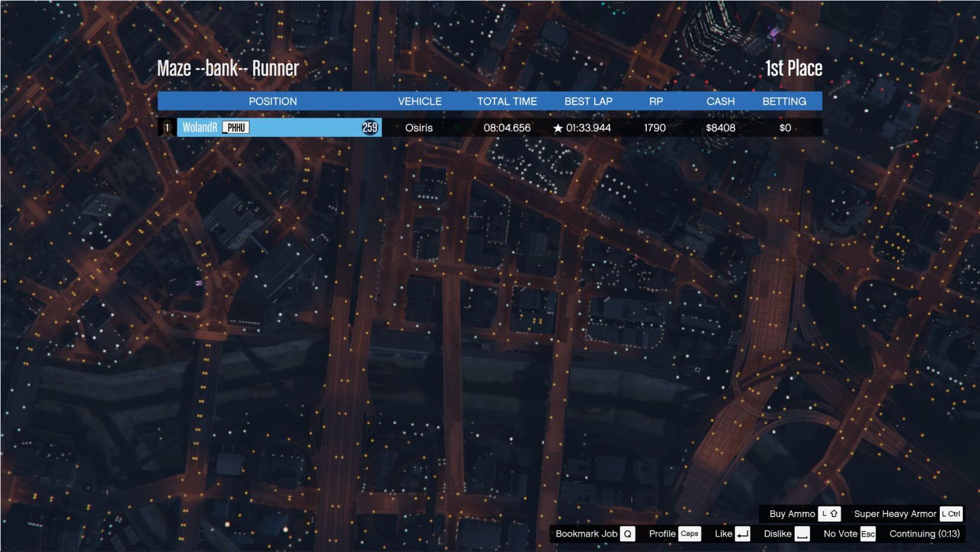Click the BETTING column header
The image size is (980, 552).
click(784, 101)
